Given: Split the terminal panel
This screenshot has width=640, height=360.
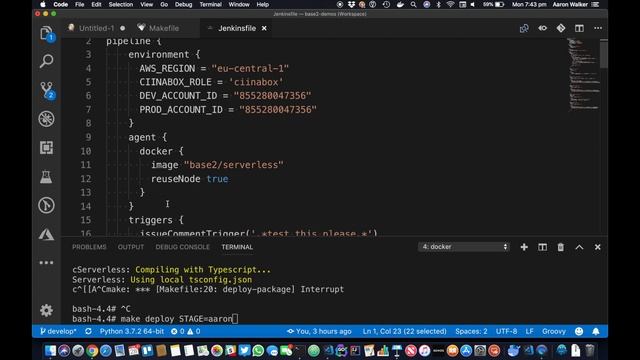Looking at the screenshot, I should tap(542, 247).
